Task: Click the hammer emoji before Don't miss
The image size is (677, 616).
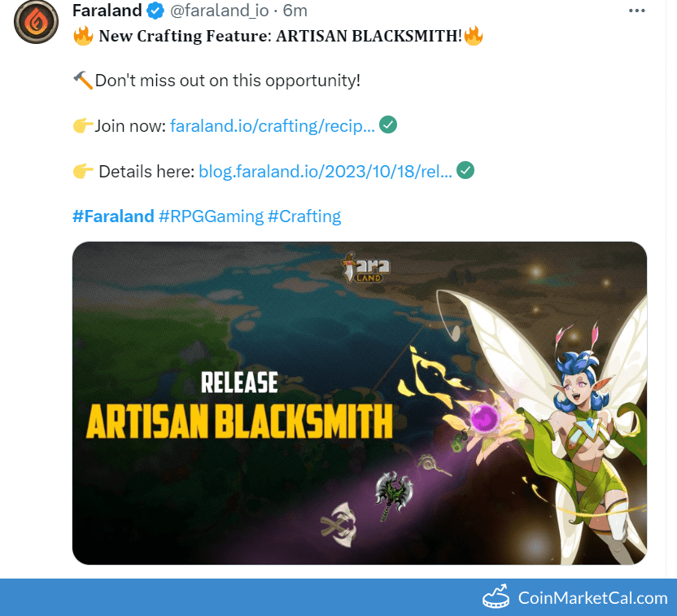Action: pos(83,81)
